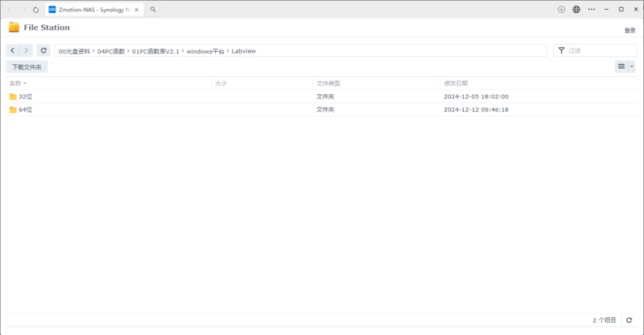The width and height of the screenshot is (644, 335).
Task: Open the view mode dropdown arrow
Action: click(x=631, y=67)
